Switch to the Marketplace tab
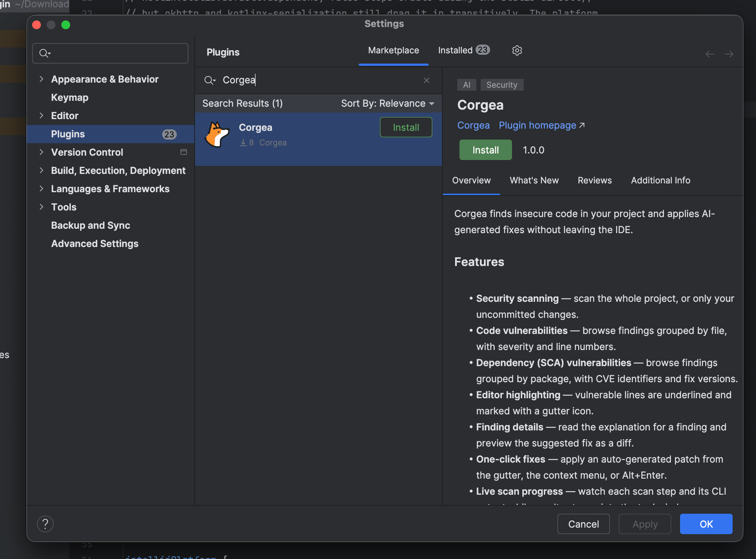The image size is (756, 559). (394, 50)
